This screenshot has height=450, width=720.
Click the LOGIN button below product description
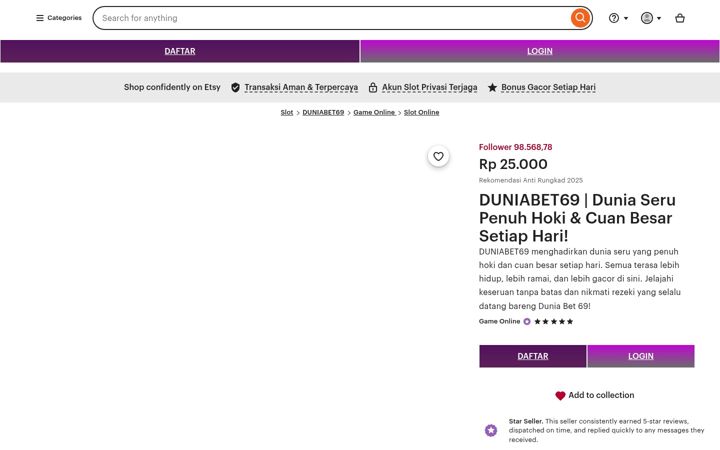pos(641,356)
